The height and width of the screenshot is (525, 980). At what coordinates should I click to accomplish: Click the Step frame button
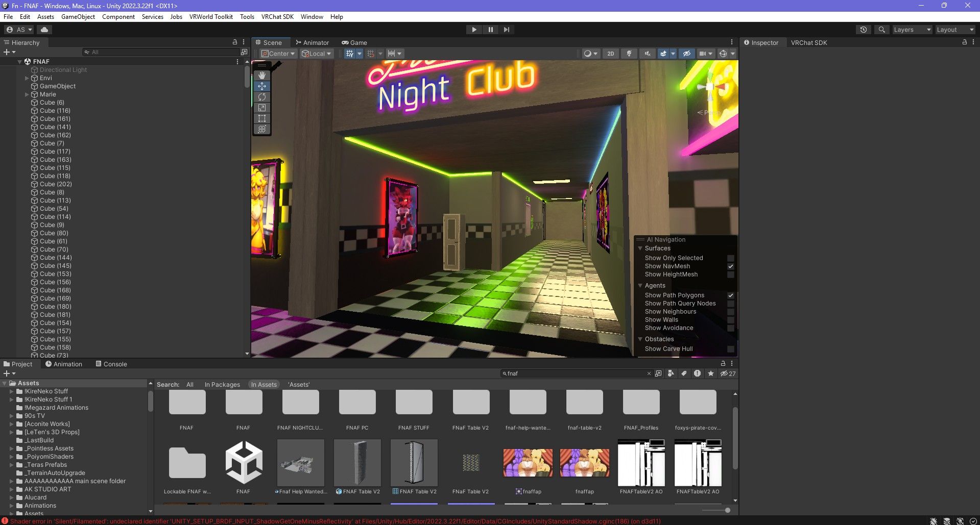pyautogui.click(x=506, y=30)
